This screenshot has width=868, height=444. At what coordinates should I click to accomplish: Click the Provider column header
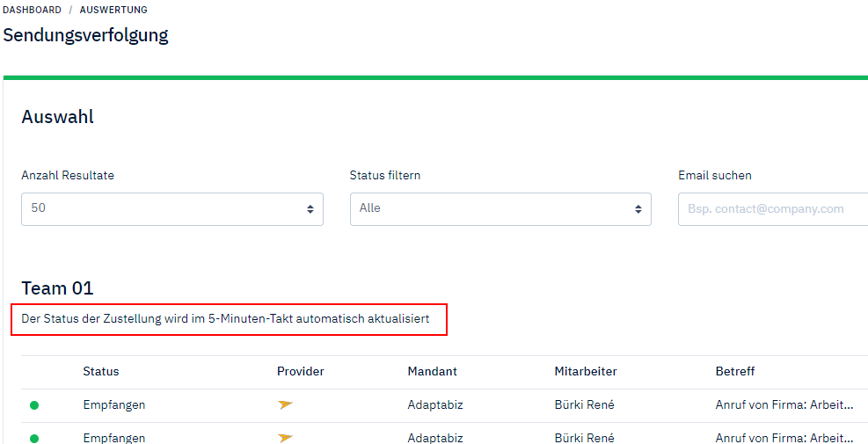coord(301,372)
